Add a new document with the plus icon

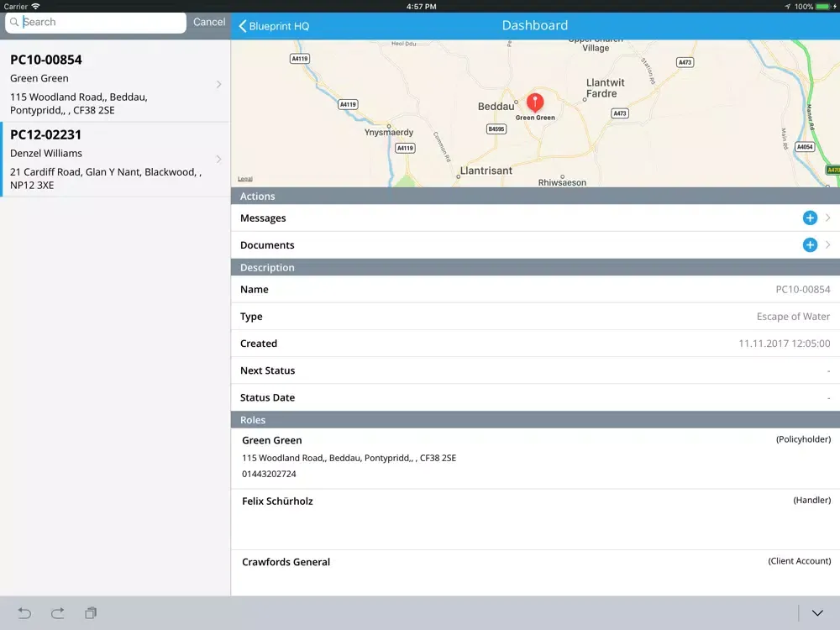click(x=810, y=245)
